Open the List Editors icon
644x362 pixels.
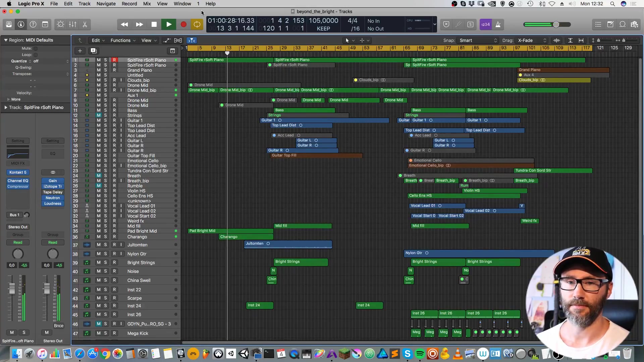598,24
